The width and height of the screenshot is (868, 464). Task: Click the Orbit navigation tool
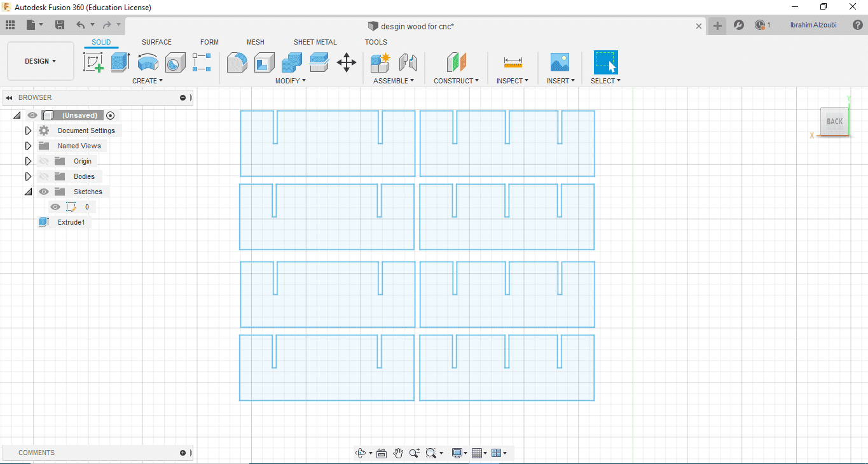pos(361,453)
